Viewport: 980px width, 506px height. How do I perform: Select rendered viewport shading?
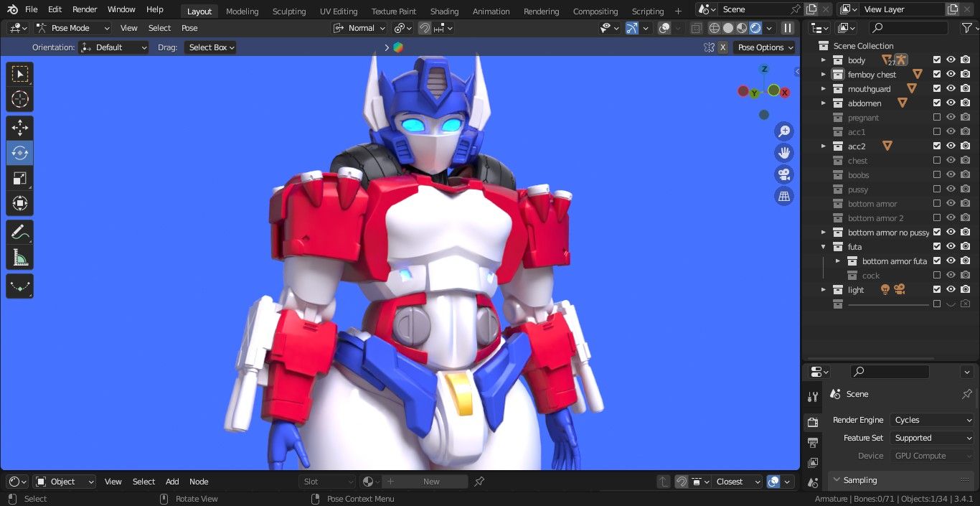755,28
